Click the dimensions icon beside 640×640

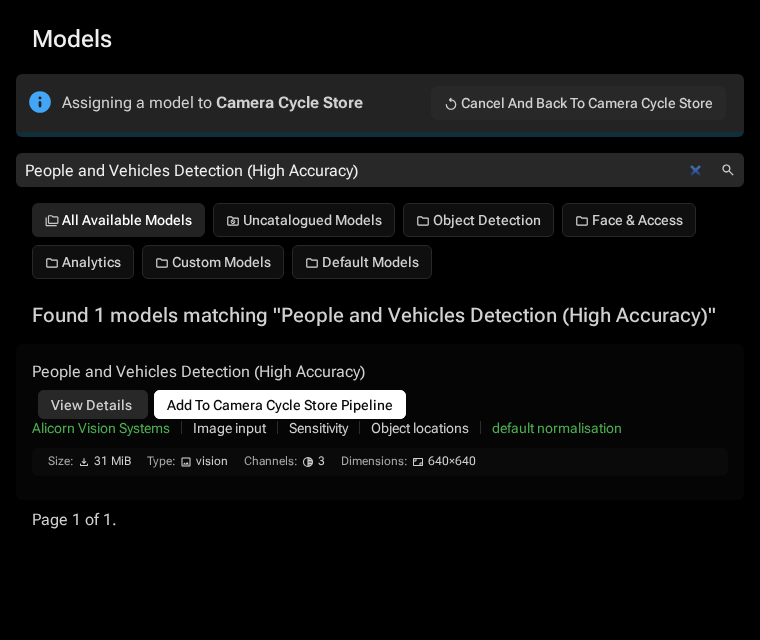418,462
